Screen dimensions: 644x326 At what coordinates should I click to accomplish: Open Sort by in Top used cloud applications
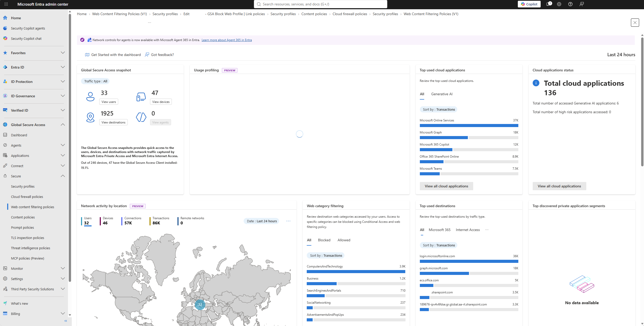pyautogui.click(x=439, y=109)
